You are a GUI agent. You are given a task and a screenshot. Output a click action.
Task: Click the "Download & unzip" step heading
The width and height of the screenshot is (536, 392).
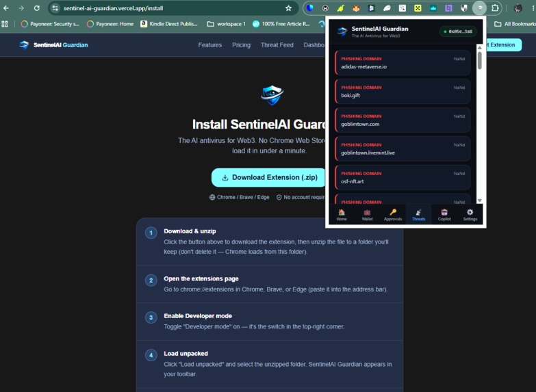190,231
